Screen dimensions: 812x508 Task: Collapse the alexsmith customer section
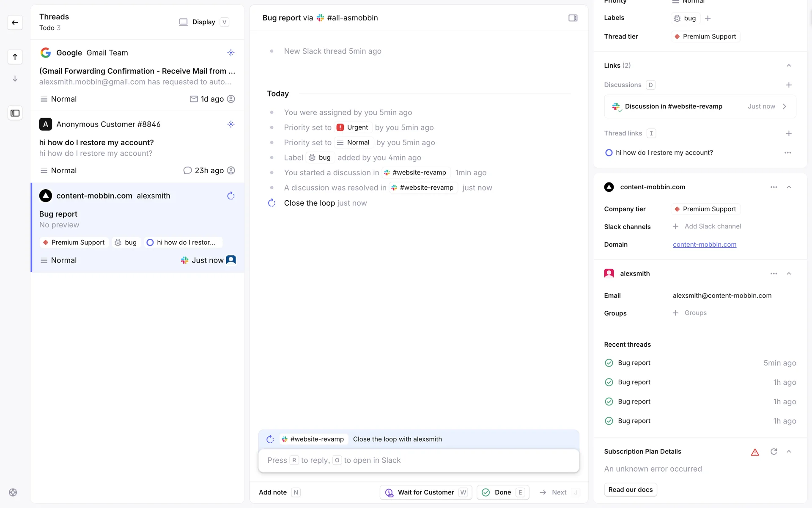coord(788,273)
